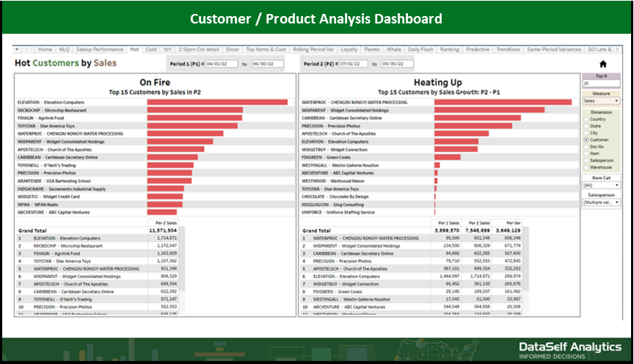
Task: Open the Measure dropdown showing Sales
Action: point(601,101)
